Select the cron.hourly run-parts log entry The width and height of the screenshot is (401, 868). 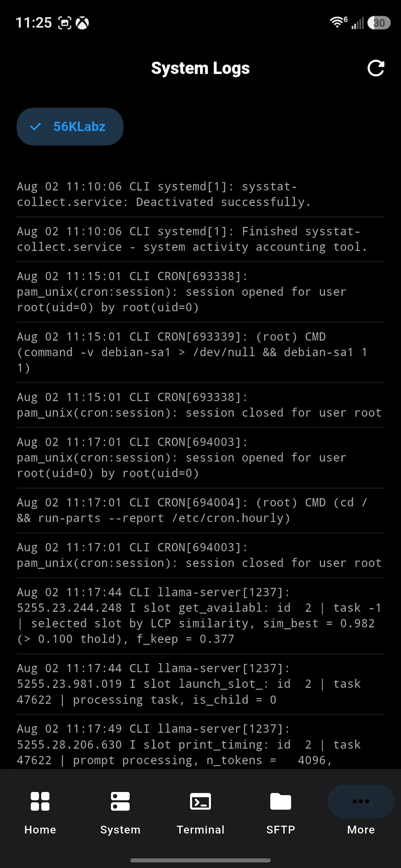point(200,510)
